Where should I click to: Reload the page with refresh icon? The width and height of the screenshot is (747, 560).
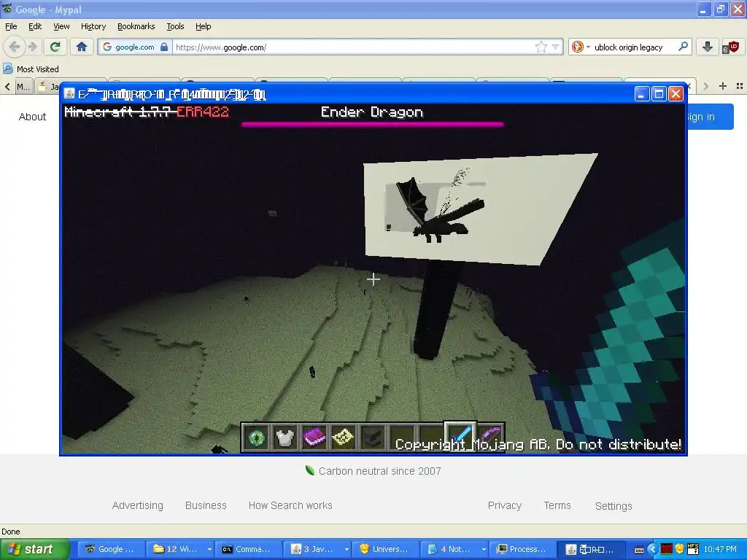coord(55,47)
